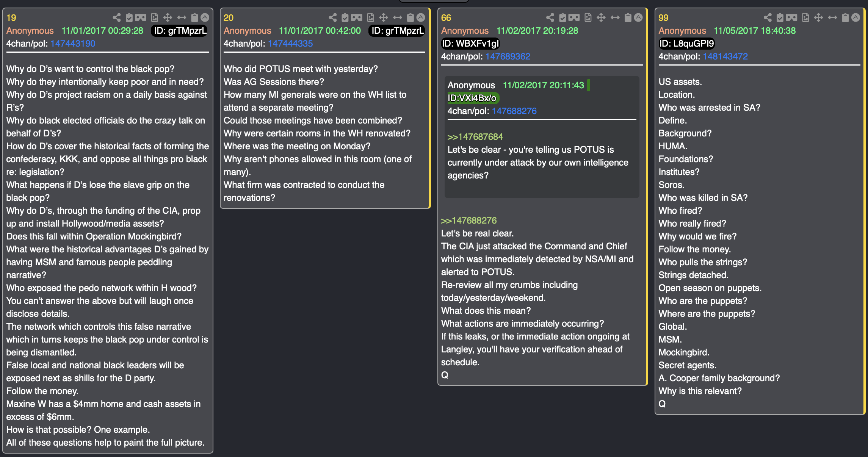Click the VR goggles icon on post 19
The height and width of the screenshot is (457, 868).
coord(141,17)
